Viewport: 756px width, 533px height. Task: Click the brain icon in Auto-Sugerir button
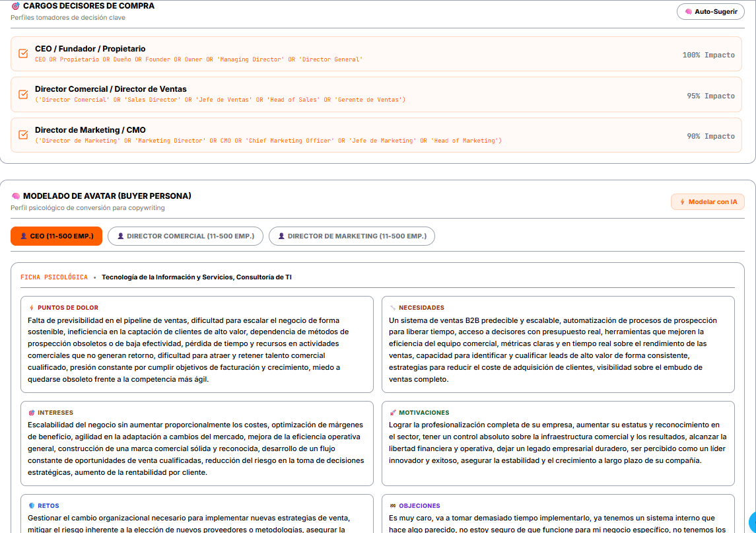(689, 12)
